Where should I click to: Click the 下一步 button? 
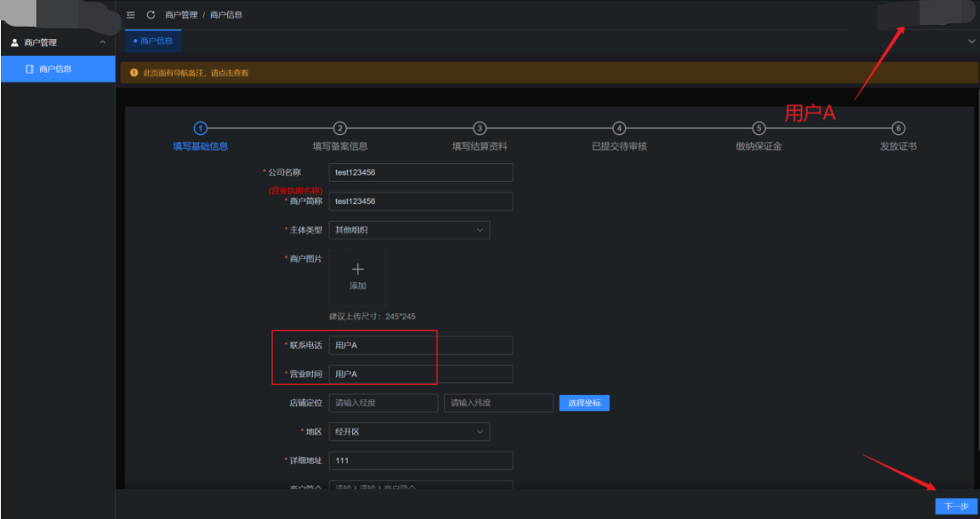[x=956, y=507]
